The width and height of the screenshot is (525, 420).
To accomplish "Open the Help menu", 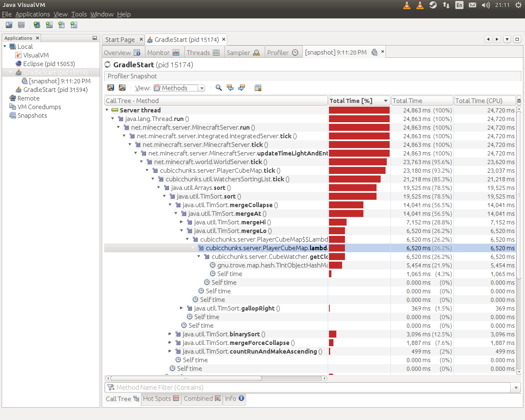I will [124, 14].
